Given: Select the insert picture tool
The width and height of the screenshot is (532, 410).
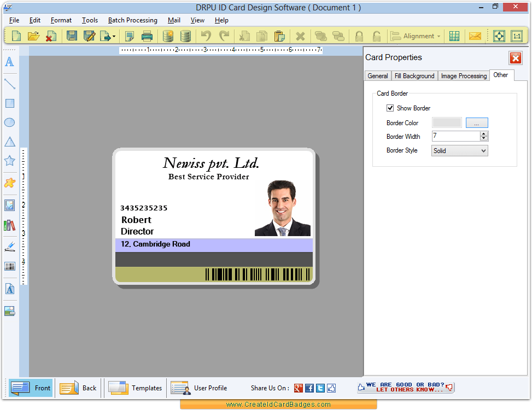Looking at the screenshot, I should (x=9, y=205).
